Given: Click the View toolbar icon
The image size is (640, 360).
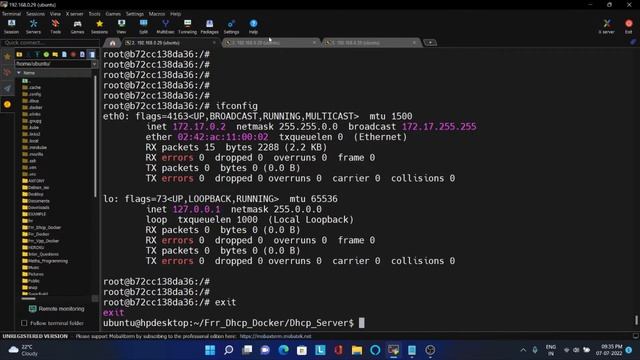Looking at the screenshot, I should point(121,27).
